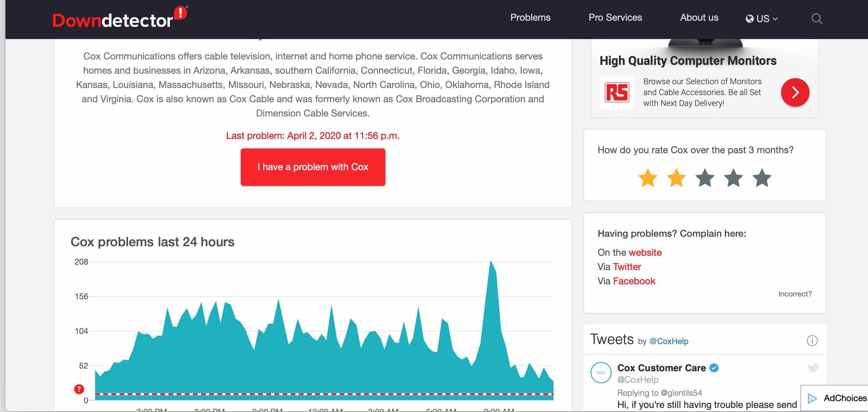Screen dimensions: 868x412
Task: Rate Cox five stars
Action: (x=762, y=178)
